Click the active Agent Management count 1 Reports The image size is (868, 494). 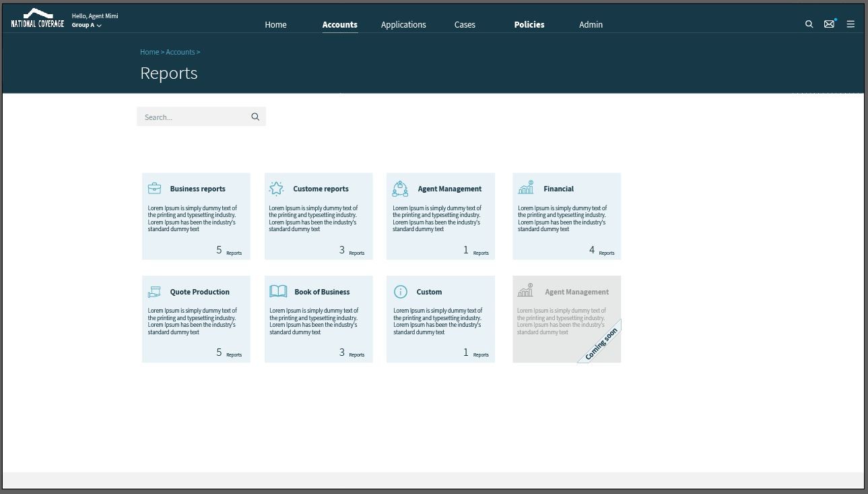tap(476, 250)
